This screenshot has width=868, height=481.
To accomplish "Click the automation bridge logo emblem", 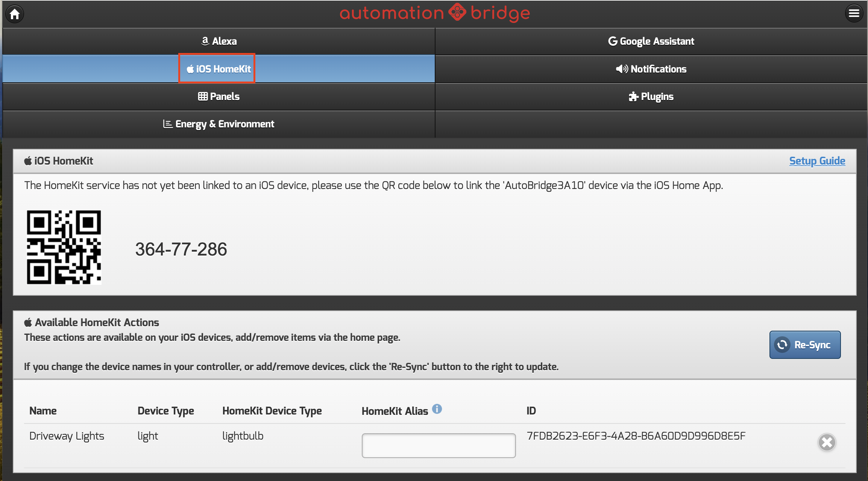I will coord(457,12).
